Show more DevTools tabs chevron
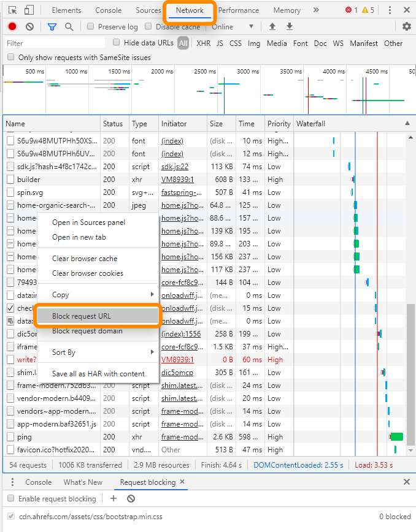The width and height of the screenshot is (416, 532). tap(316, 10)
